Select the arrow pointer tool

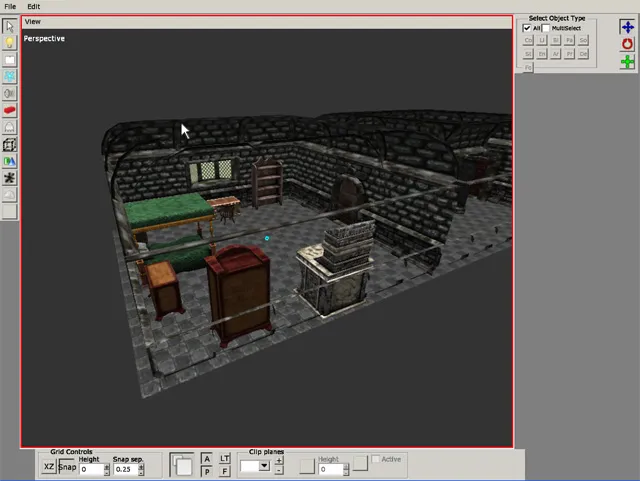[x=9, y=25]
